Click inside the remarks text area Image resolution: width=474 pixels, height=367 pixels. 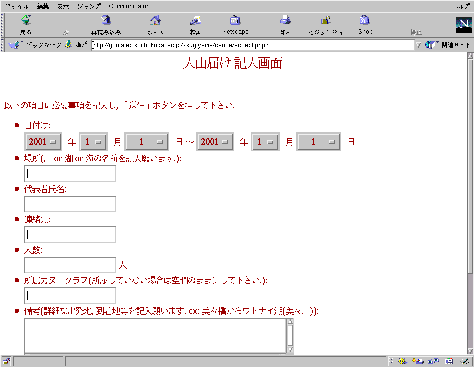point(155,336)
